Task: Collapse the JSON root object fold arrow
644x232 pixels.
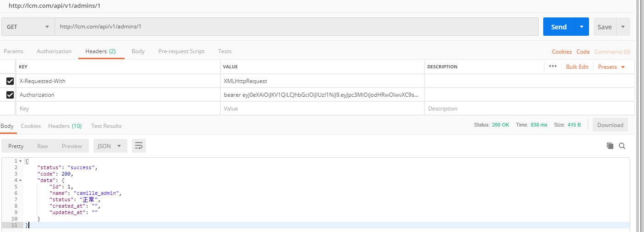Action: (x=21, y=161)
